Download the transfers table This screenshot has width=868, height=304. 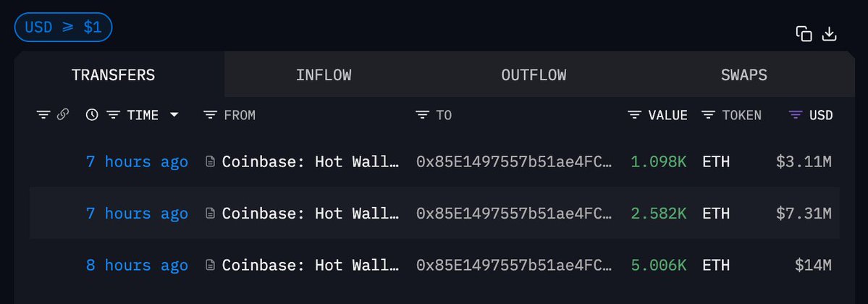point(830,33)
